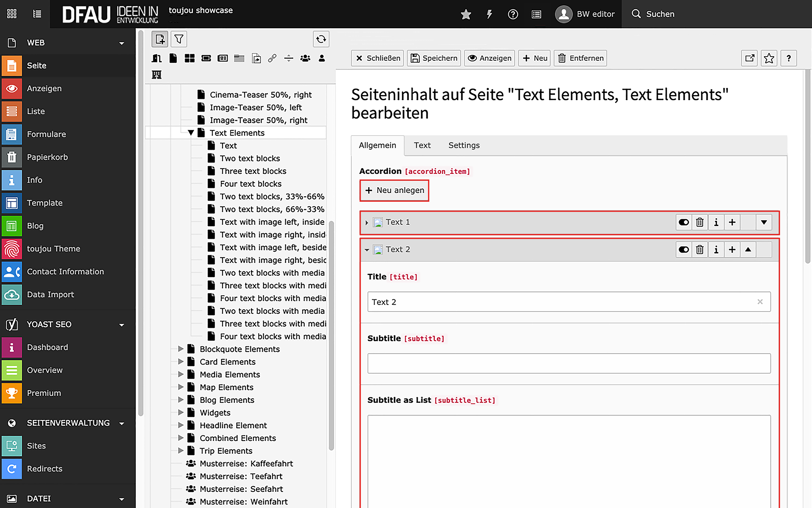Clear the Title field with the x
812x508 pixels.
coord(760,302)
